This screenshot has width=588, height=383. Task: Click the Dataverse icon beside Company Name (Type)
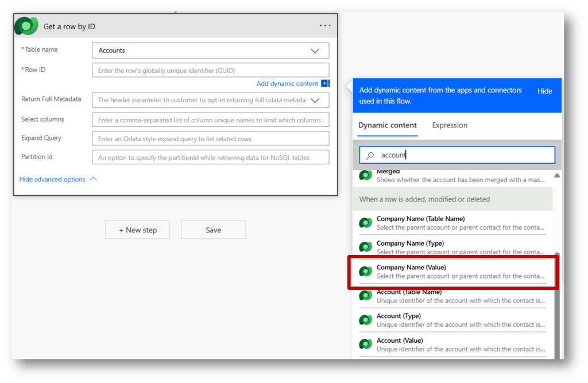point(366,247)
